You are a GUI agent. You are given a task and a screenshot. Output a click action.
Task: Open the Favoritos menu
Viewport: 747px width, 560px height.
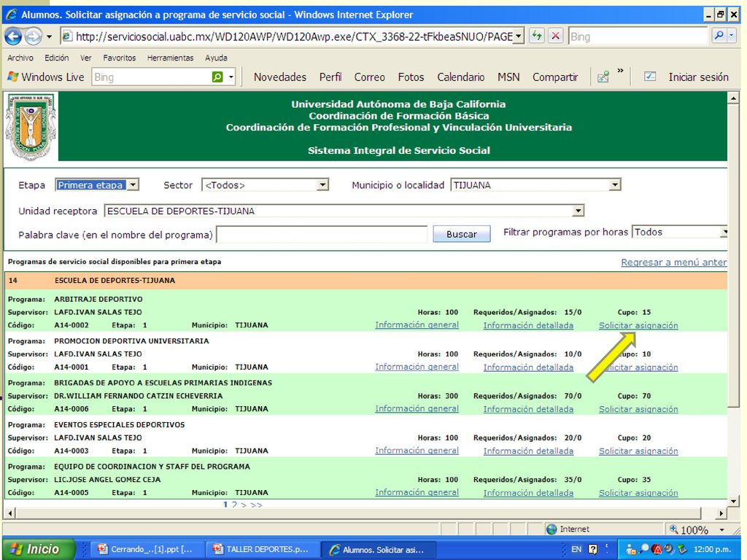pyautogui.click(x=119, y=58)
